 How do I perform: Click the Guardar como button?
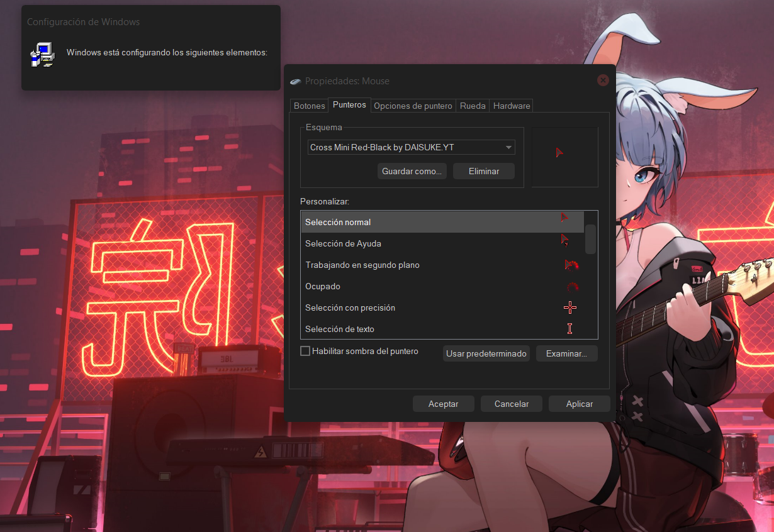(x=412, y=170)
